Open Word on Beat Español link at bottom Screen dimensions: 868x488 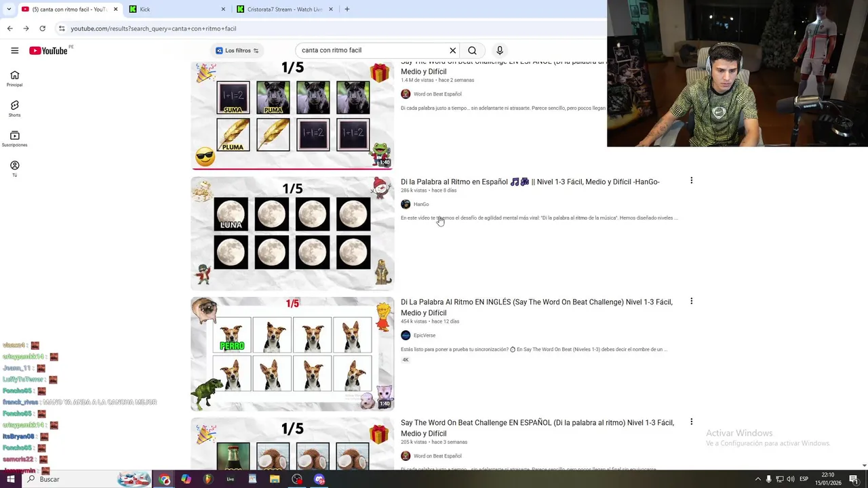437,456
